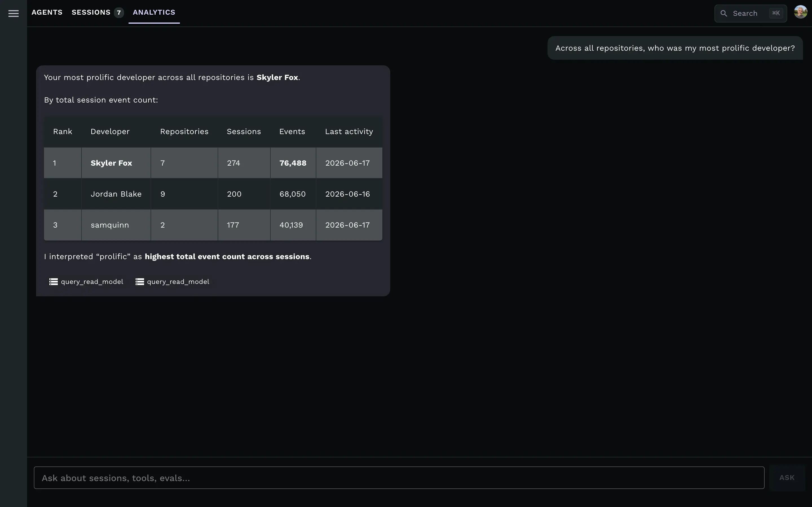Click the first query_read_model database icon
This screenshot has height=507, width=812.
53,282
